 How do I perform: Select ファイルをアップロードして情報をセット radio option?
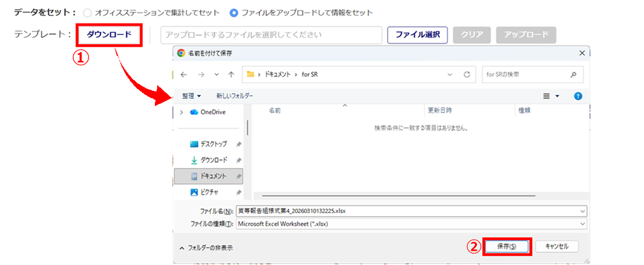tap(234, 12)
